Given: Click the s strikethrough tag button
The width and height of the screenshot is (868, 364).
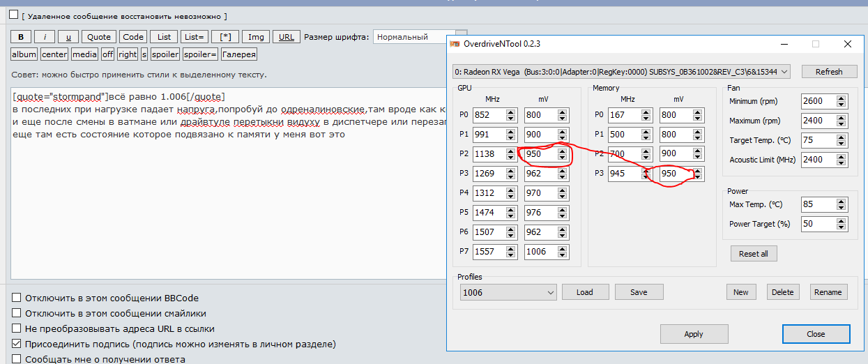Looking at the screenshot, I should [144, 54].
